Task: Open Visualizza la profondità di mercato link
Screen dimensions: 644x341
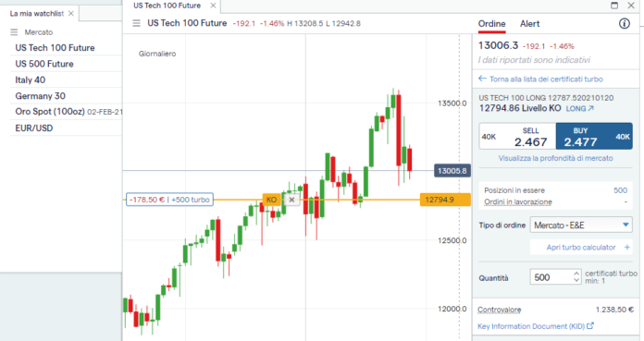Action: [x=556, y=158]
